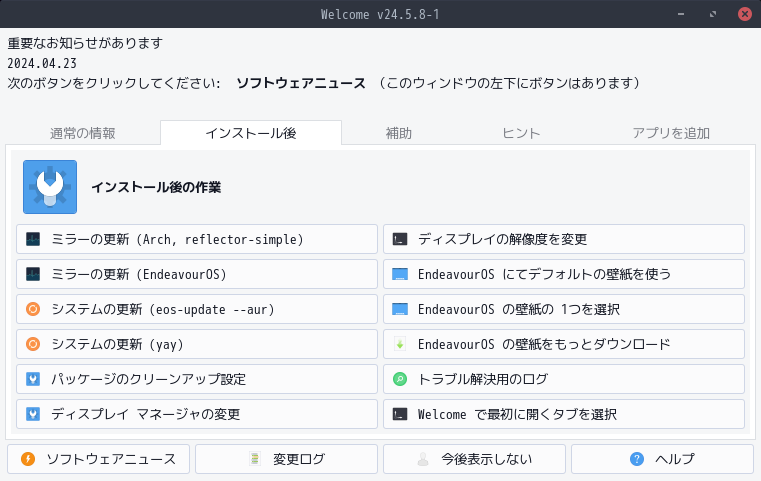Click the document icon next to 変更ログ

[255, 459]
